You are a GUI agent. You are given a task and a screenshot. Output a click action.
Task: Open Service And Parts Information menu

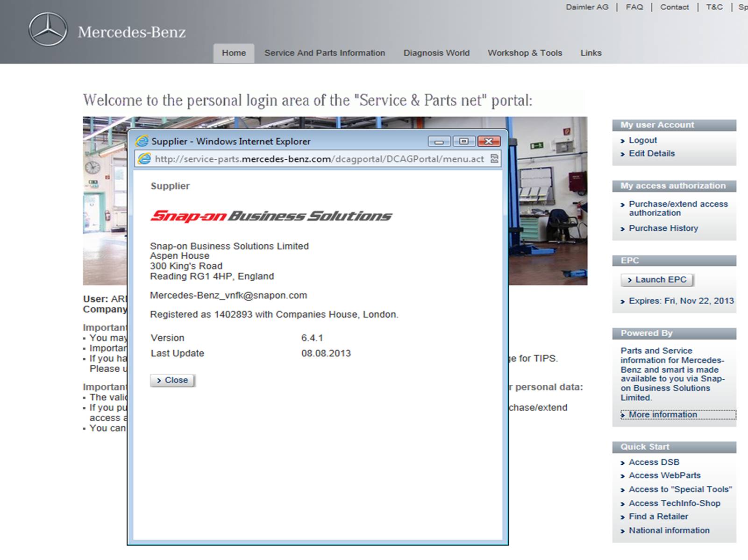325,53
